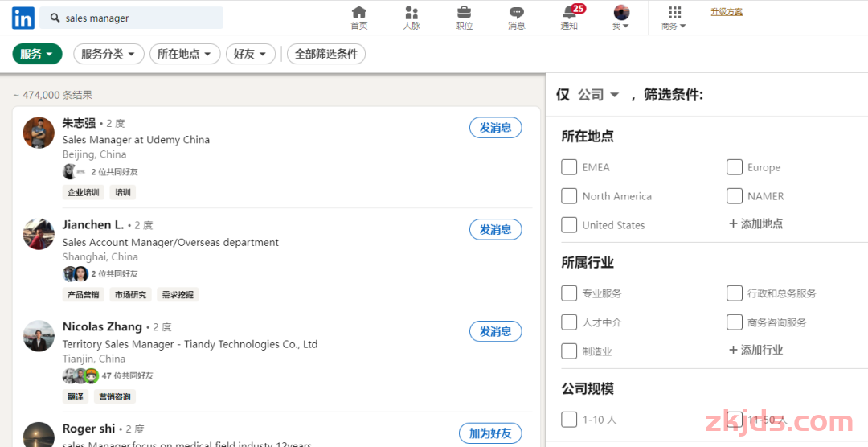868x447 pixels.
Task: Expand the 服务 green filter dropdown
Action: pyautogui.click(x=37, y=54)
